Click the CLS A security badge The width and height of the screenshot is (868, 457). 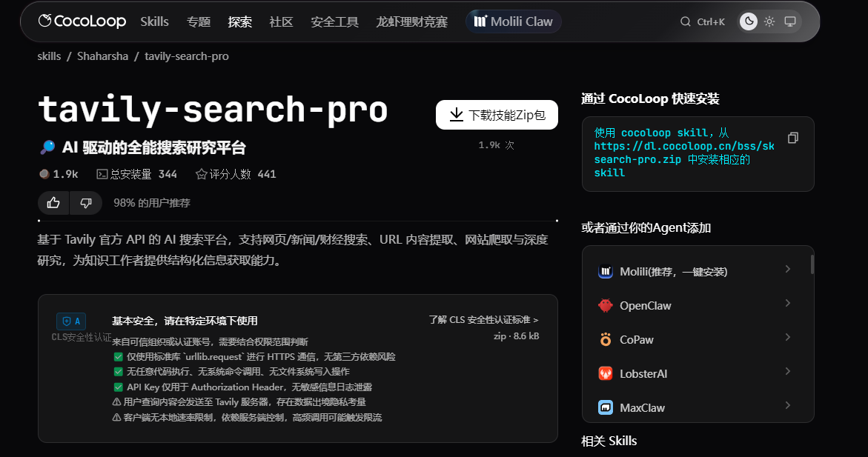point(71,321)
